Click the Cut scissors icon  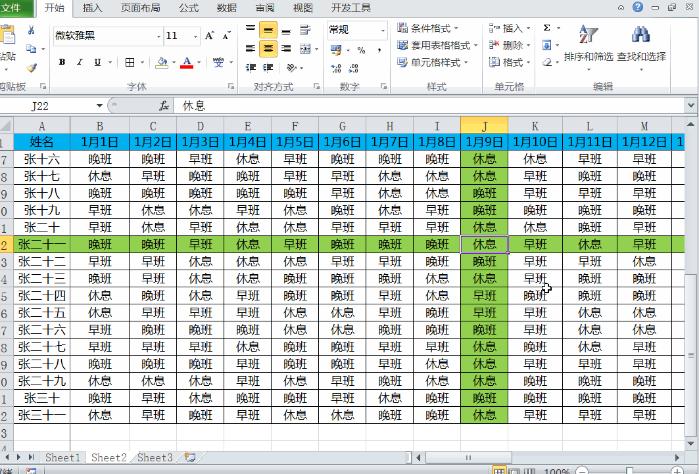31,30
